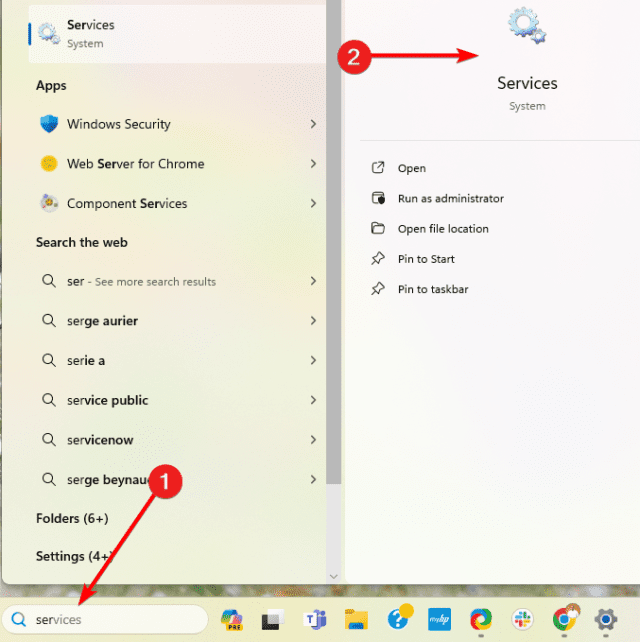Click the search box containing 'services'
Image resolution: width=640 pixels, height=642 pixels.
tap(105, 619)
